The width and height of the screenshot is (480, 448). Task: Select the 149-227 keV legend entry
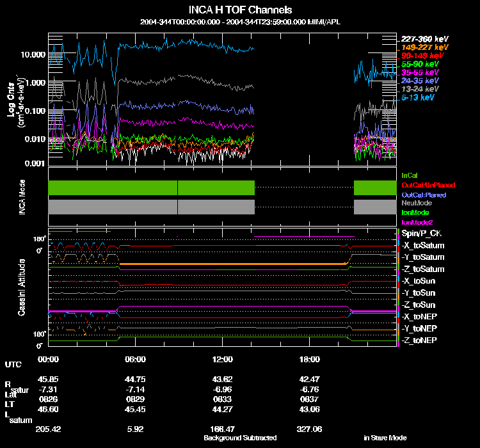point(424,47)
